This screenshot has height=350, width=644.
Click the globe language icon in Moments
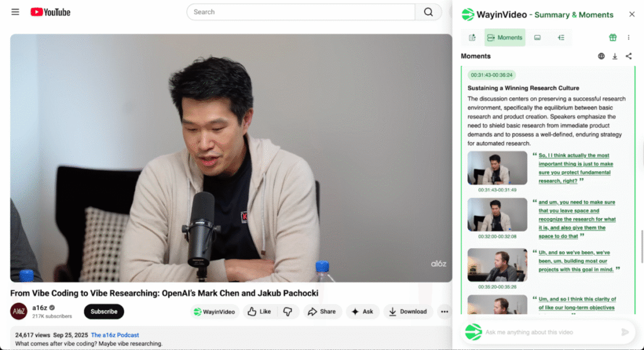click(601, 57)
